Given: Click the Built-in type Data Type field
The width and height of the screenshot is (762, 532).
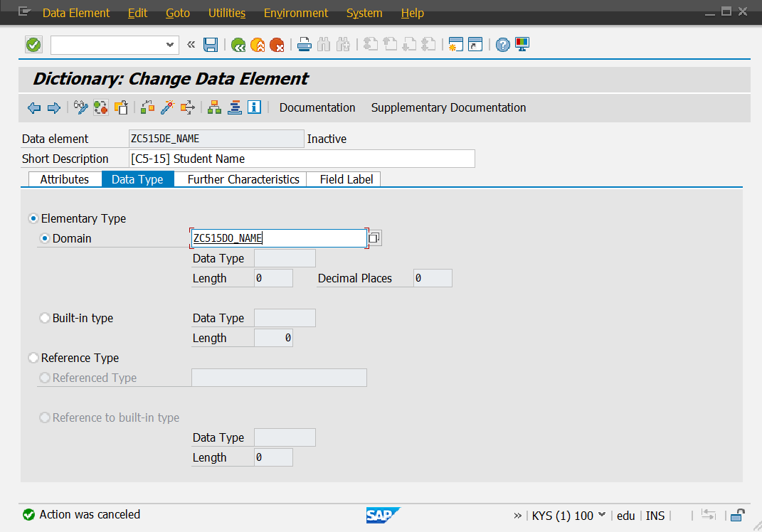Looking at the screenshot, I should point(285,318).
